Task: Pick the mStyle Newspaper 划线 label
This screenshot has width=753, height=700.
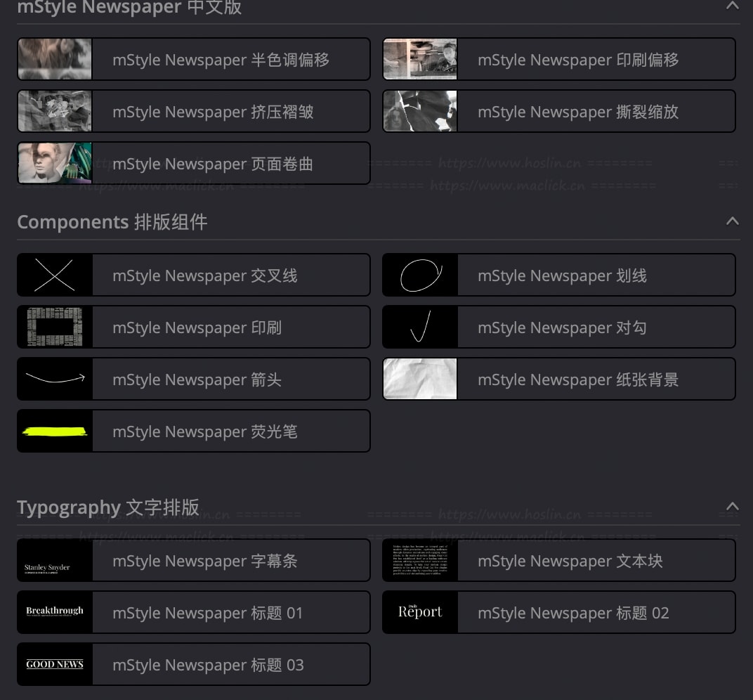Action: [563, 276]
